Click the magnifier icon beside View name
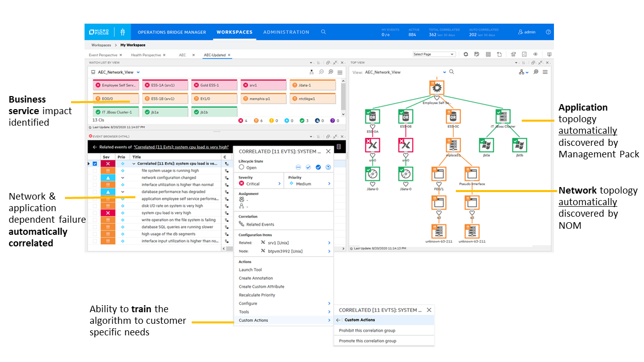 [x=452, y=72]
